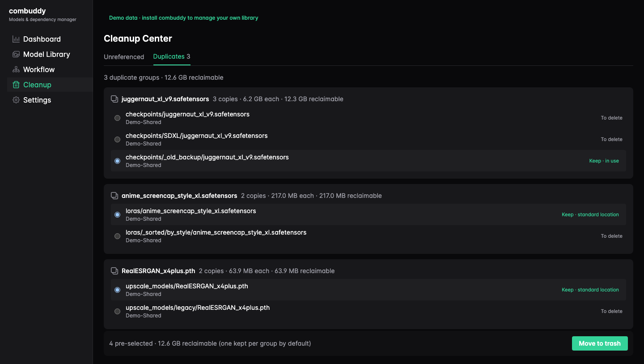The height and width of the screenshot is (364, 644).
Task: Click 'Keep · standard location' on loras row
Action: 590,214
